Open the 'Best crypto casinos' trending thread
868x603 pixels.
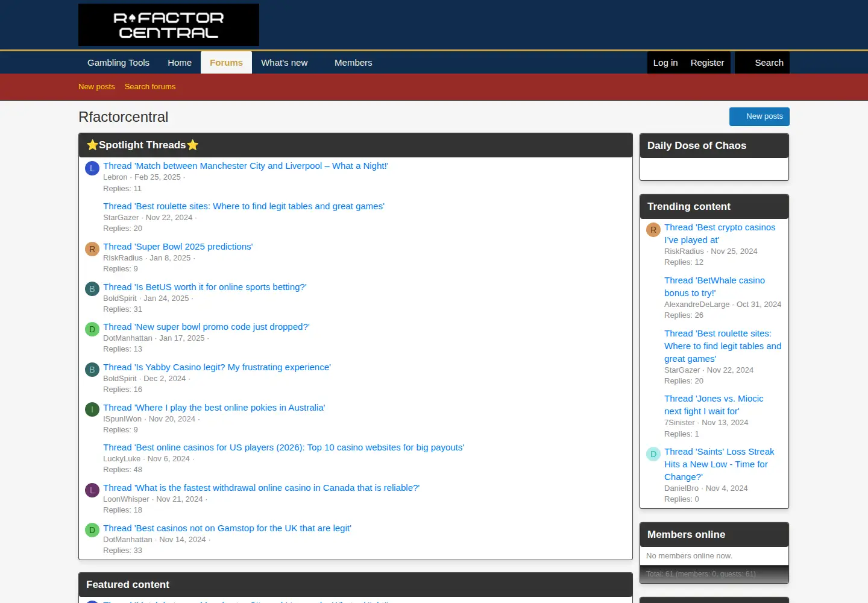click(720, 233)
